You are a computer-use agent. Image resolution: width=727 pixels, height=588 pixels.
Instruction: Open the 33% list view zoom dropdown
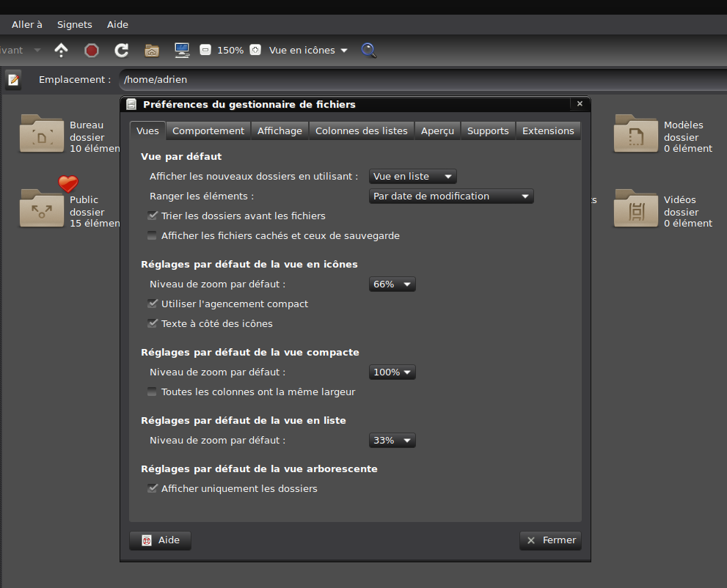tap(392, 441)
